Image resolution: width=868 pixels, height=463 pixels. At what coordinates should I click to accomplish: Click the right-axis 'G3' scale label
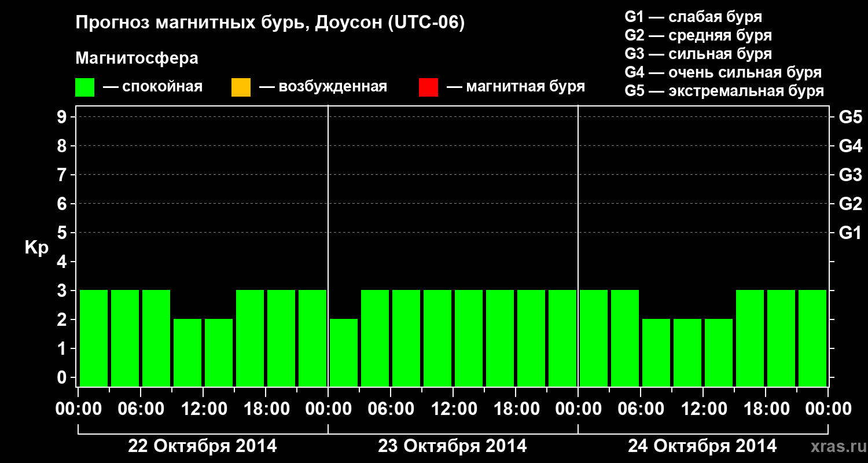point(850,175)
